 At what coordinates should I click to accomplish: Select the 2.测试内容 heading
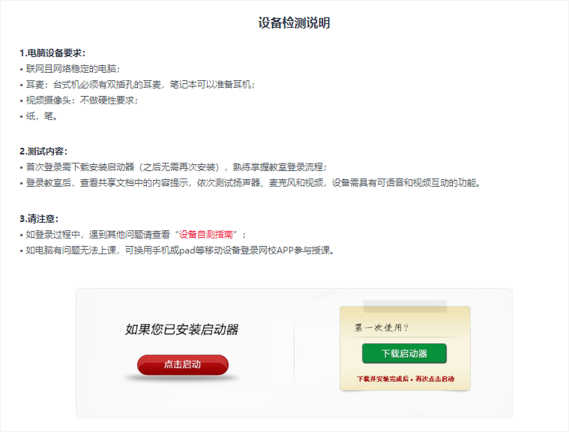[x=44, y=151]
